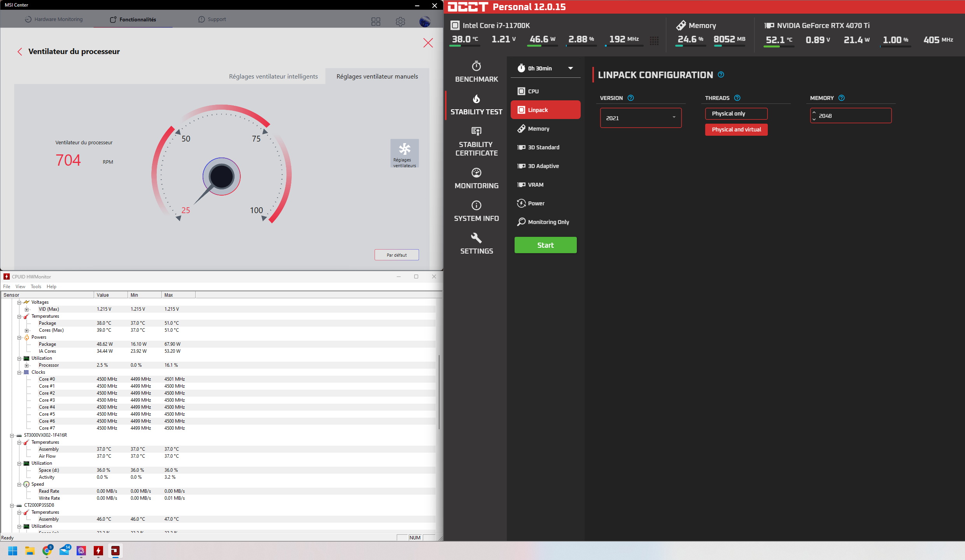This screenshot has height=560, width=965.
Task: Open the Tools menu in HWMonitor
Action: click(36, 287)
